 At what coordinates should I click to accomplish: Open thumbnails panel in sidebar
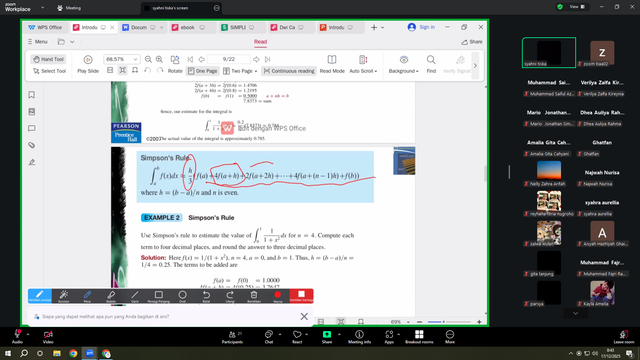click(x=31, y=112)
